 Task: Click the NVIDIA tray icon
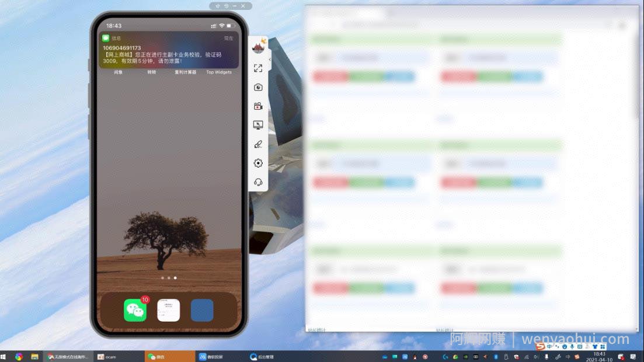pyautogui.click(x=466, y=357)
